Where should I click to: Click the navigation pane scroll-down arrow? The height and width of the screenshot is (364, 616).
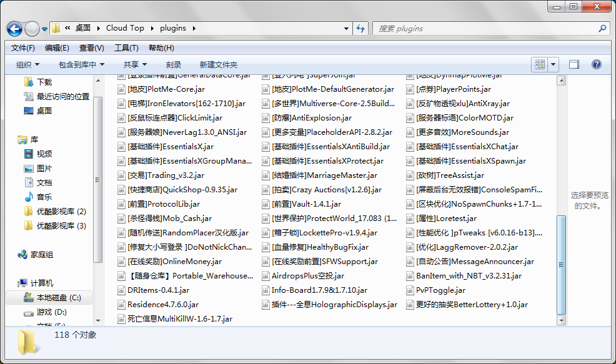98,321
